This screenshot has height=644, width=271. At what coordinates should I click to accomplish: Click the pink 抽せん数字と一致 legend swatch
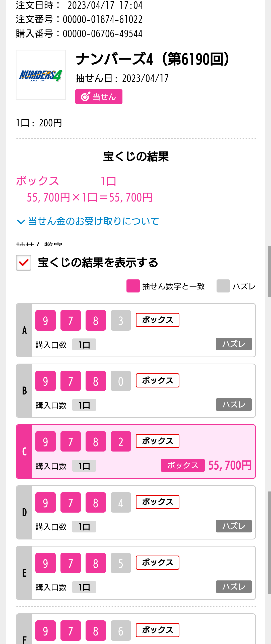point(133,286)
